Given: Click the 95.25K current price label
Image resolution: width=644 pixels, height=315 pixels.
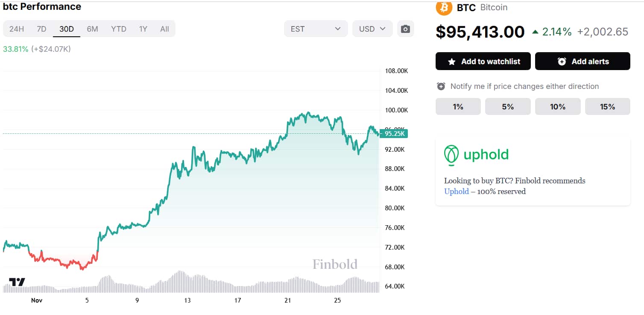Looking at the screenshot, I should [394, 134].
